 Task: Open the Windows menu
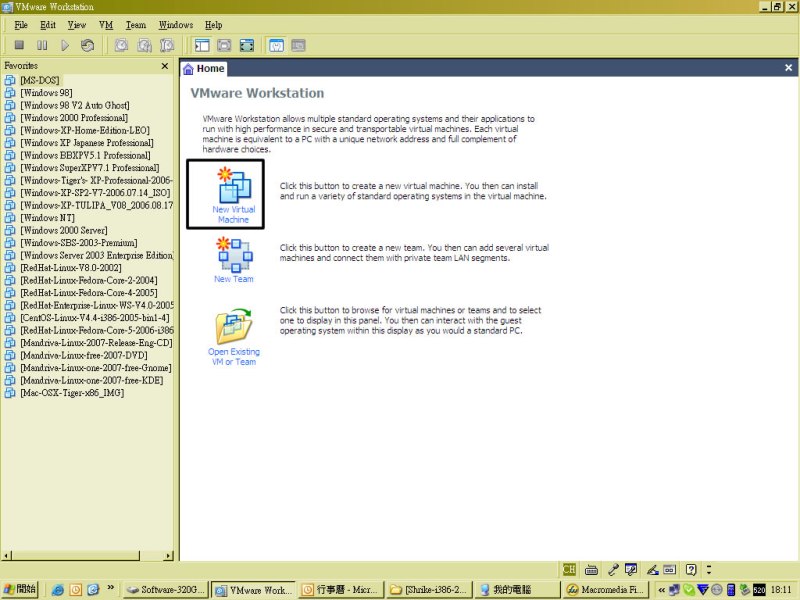coord(176,25)
